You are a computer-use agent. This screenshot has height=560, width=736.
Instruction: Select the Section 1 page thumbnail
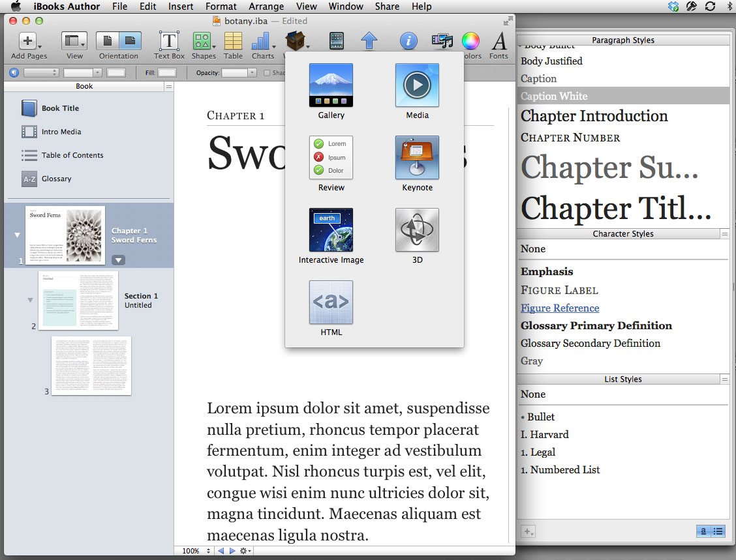tap(78, 301)
